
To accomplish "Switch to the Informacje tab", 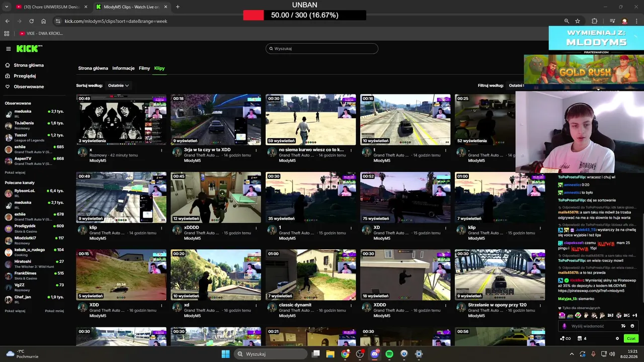I will click(123, 68).
